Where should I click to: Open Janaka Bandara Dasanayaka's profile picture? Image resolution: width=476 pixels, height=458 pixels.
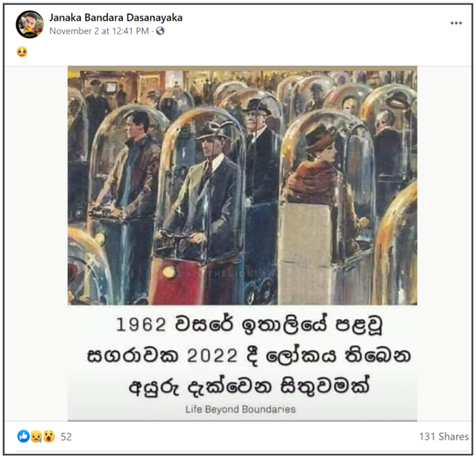click(x=30, y=24)
